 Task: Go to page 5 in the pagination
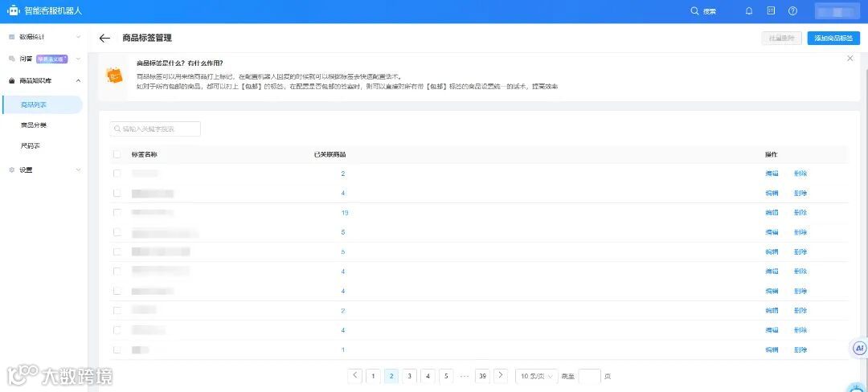coord(446,376)
